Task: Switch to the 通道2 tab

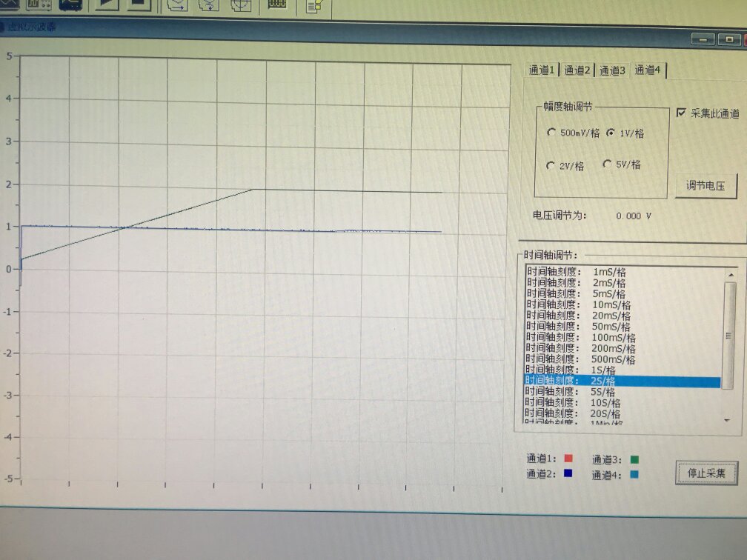Action: [577, 70]
